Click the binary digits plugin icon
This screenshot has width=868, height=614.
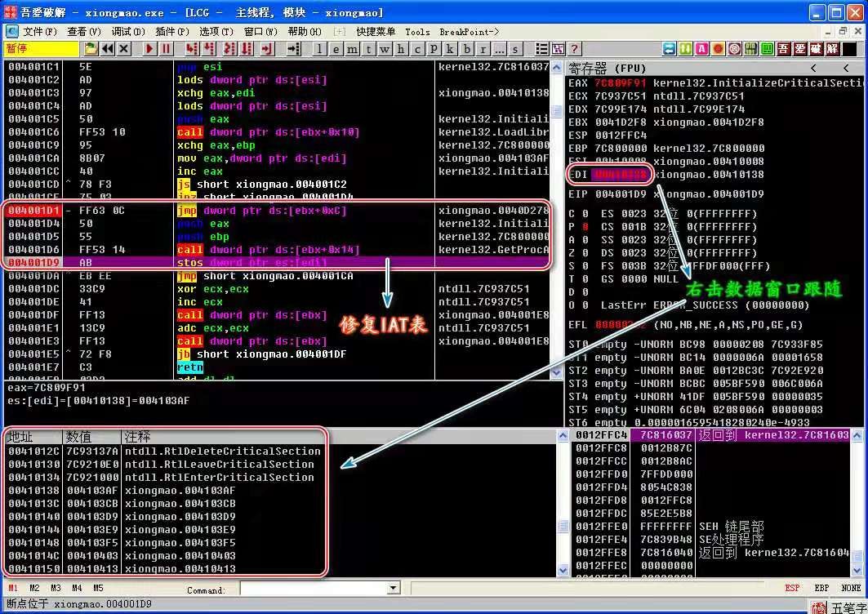(750, 49)
